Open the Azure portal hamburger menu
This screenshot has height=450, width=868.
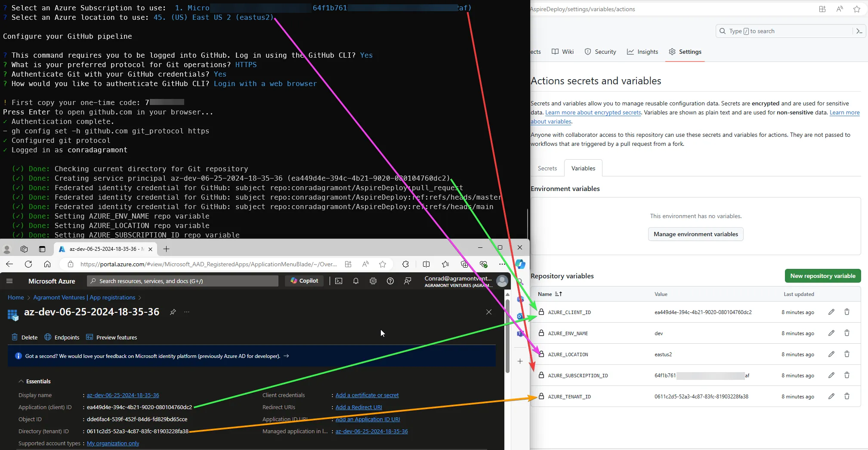tap(9, 281)
